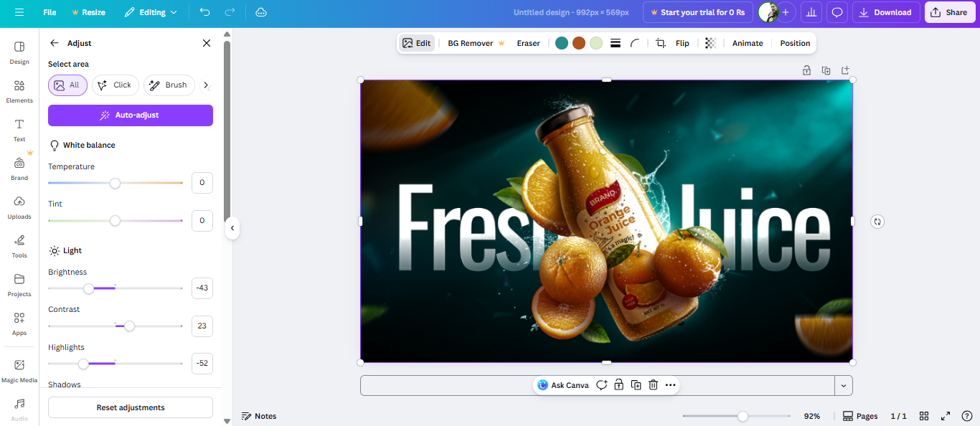The image size is (980, 426).
Task: Select the Uploads sidebar icon
Action: pos(19,206)
